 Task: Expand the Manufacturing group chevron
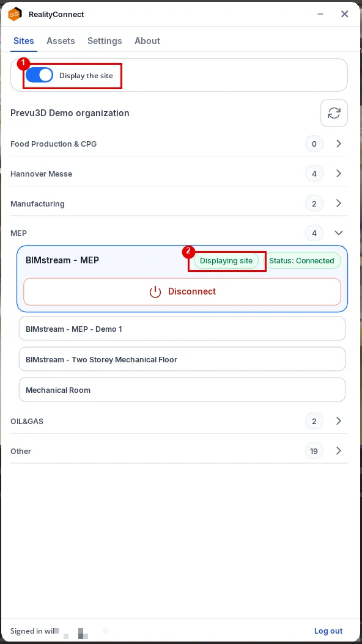click(339, 203)
